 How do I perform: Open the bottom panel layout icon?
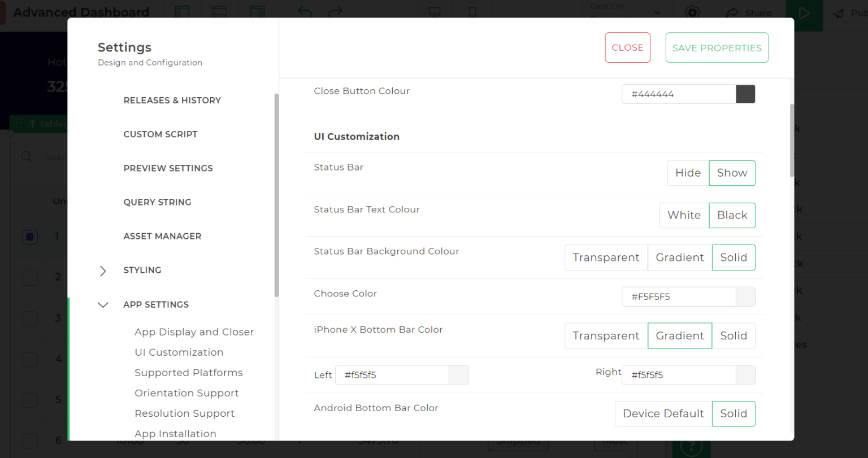(219, 12)
